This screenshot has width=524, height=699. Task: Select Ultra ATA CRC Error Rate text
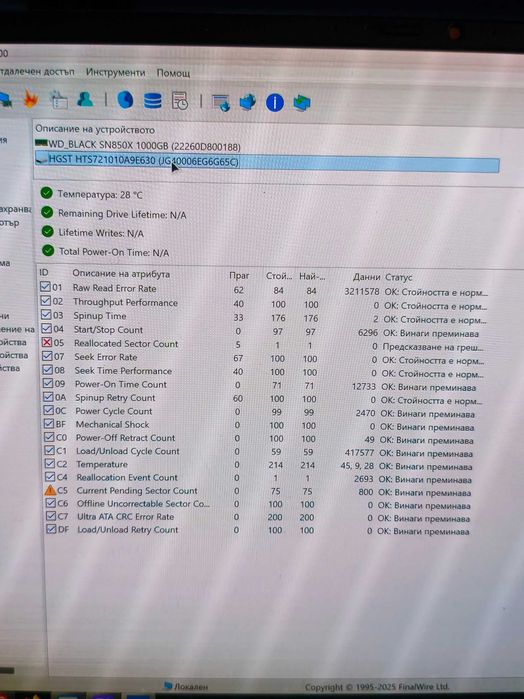coord(125,517)
